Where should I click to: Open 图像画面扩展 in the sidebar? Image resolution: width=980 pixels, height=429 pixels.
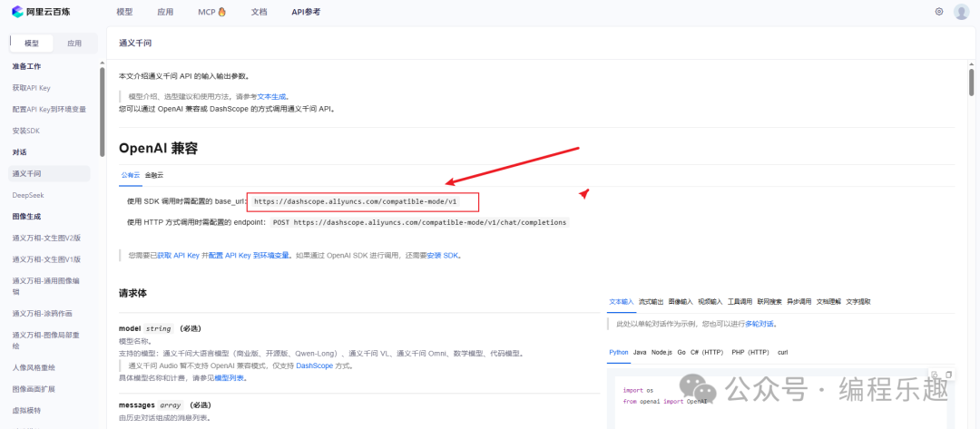(x=34, y=389)
